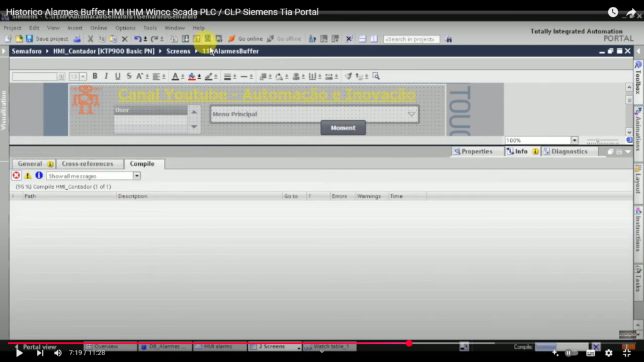Screen dimensions: 644x362
Task: Click Go offline in the toolbar
Action: tap(284, 39)
